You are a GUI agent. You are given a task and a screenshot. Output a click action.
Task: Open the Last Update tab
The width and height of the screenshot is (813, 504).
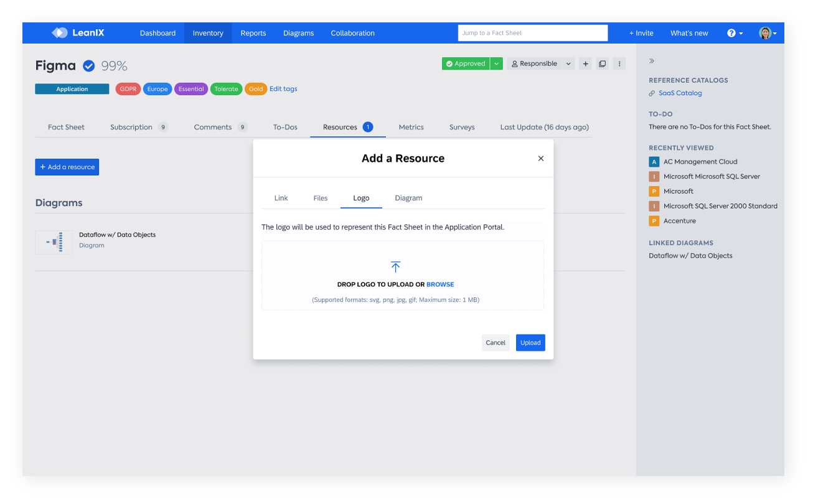544,127
